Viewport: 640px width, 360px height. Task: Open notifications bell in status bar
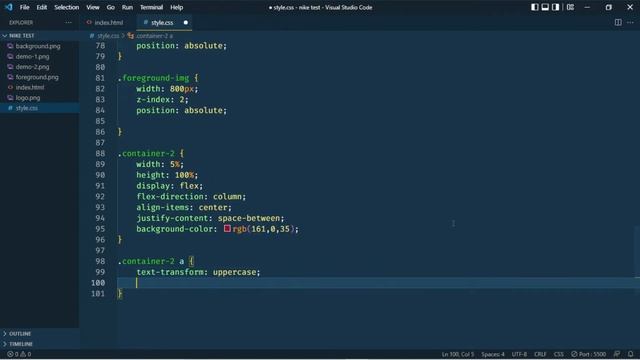(x=631, y=354)
